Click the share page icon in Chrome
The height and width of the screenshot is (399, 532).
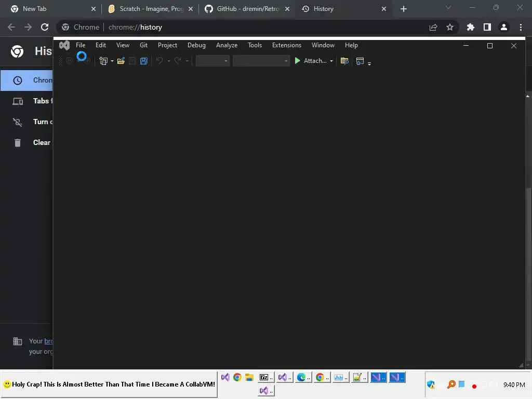[433, 27]
